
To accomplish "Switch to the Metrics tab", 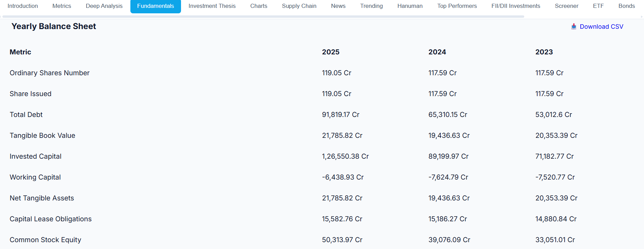I will coord(62,6).
